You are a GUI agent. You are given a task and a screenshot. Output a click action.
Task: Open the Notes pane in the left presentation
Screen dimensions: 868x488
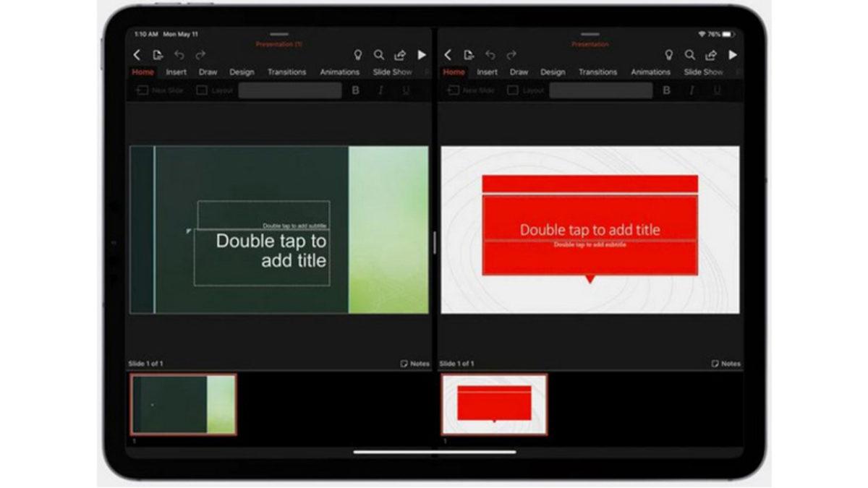(416, 364)
